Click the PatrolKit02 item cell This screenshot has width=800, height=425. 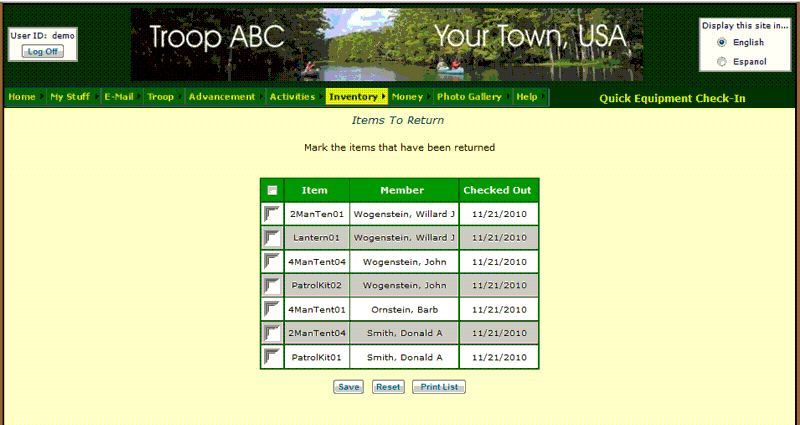click(x=317, y=286)
